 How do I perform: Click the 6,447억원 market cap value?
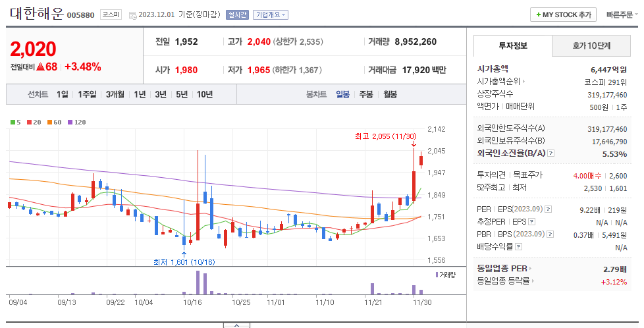(608, 70)
